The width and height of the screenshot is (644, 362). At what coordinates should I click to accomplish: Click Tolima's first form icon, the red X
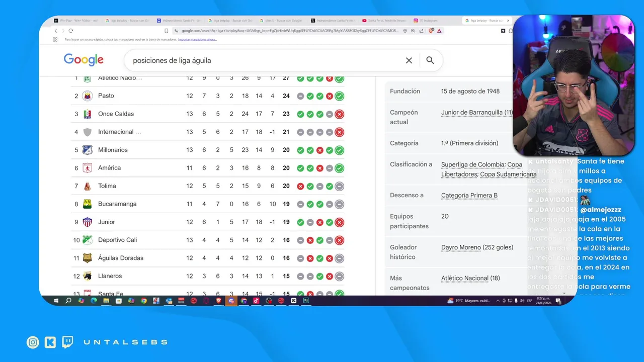(300, 186)
